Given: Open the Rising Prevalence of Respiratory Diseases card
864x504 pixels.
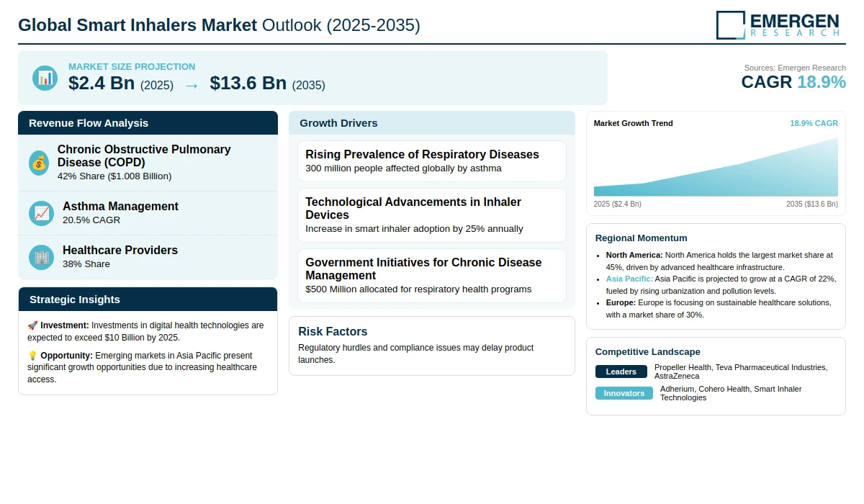Looking at the screenshot, I should tap(431, 161).
